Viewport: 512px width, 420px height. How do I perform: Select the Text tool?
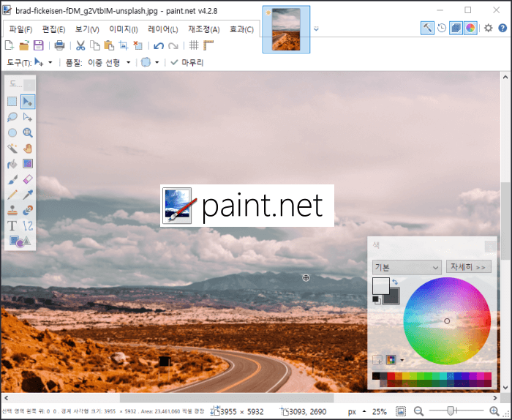coord(12,226)
